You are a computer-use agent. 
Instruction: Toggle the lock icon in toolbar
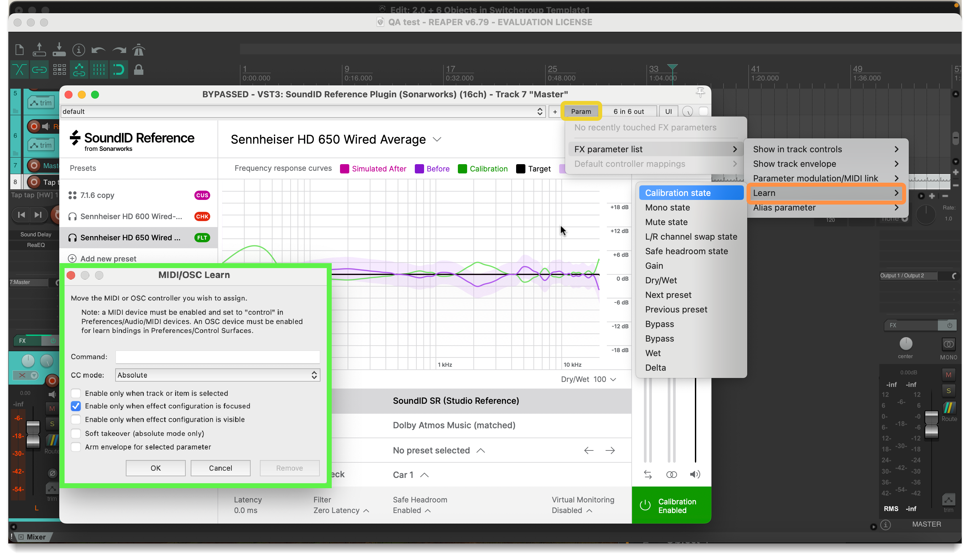pyautogui.click(x=138, y=70)
